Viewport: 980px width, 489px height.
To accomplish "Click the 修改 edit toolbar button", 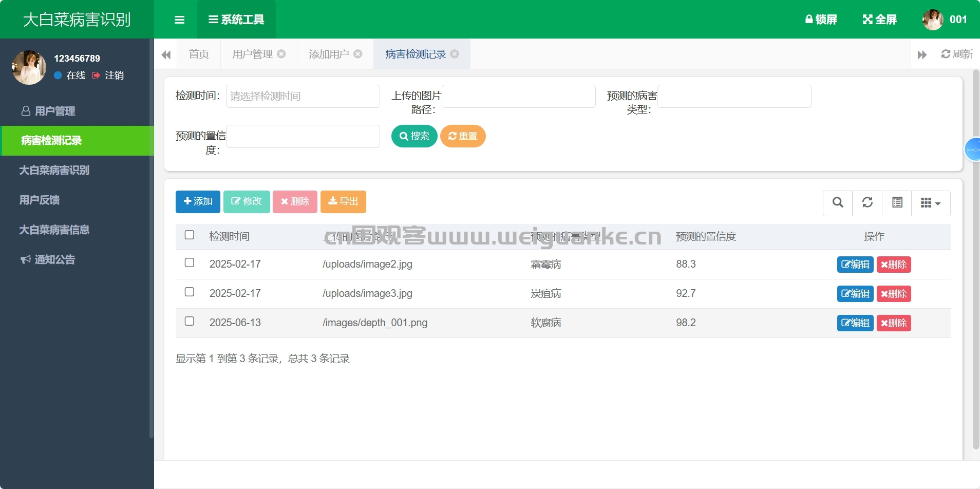I will (247, 201).
